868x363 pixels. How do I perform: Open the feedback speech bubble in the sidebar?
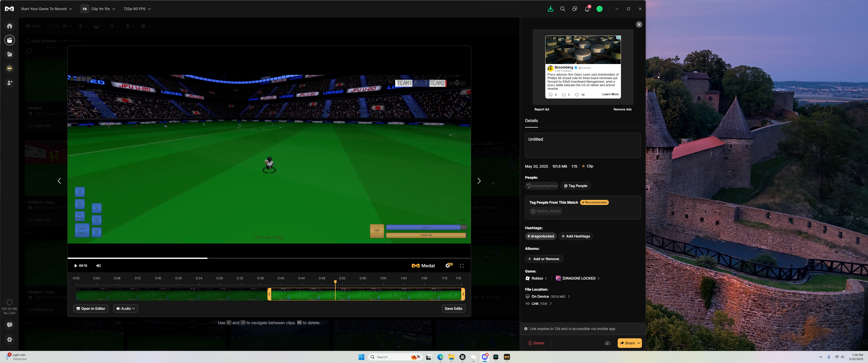pos(9,325)
